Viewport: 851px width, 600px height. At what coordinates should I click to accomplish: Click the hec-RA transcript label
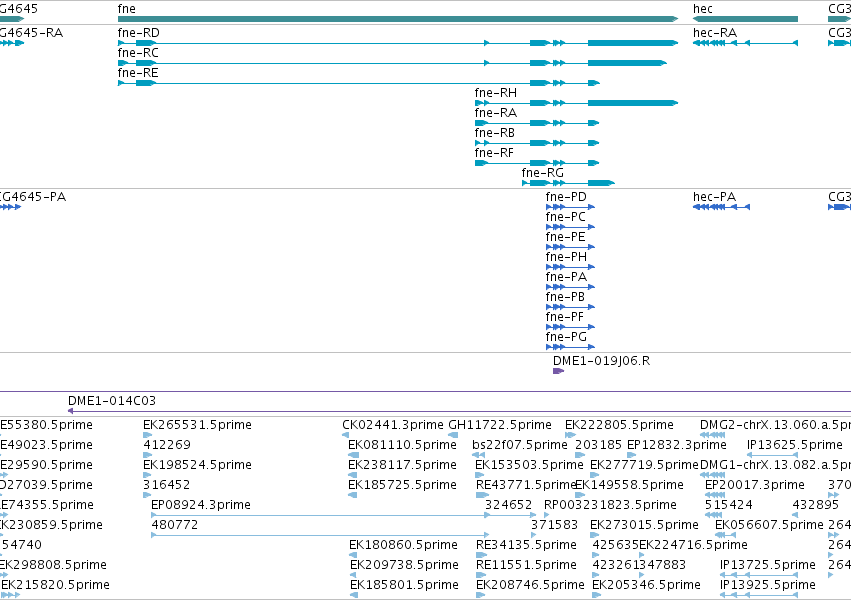click(x=715, y=33)
